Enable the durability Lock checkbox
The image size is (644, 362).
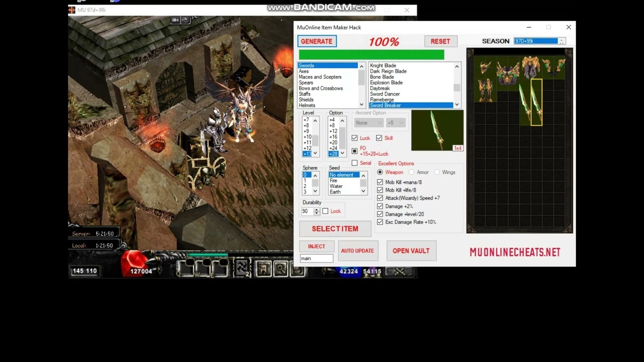(326, 211)
